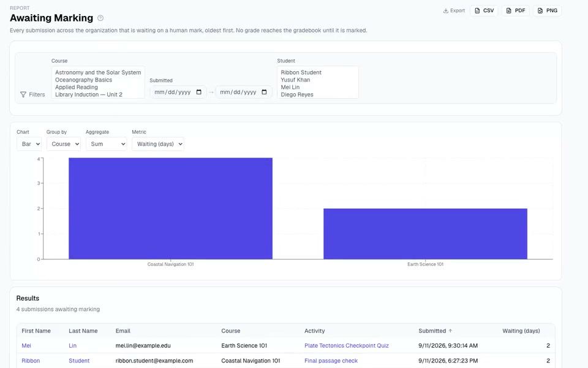This screenshot has height=368, width=588.
Task: Select Astronomy and the Solar System course
Action: pyautogui.click(x=98, y=72)
